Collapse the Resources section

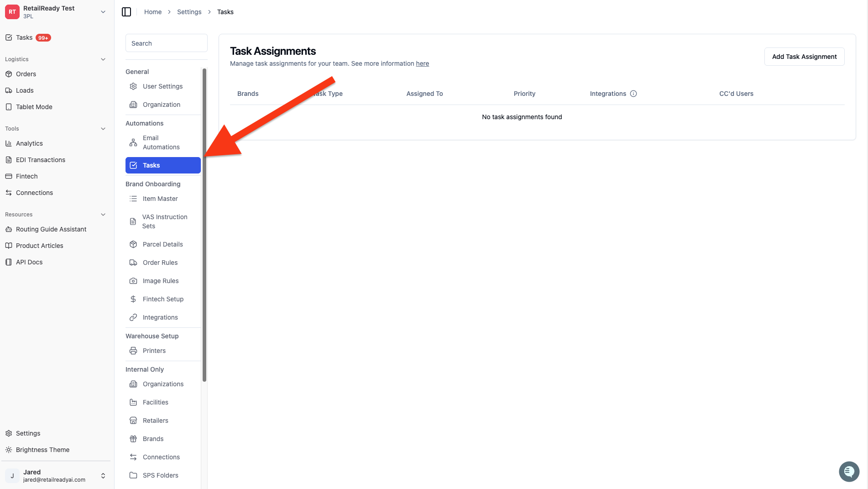[103, 215]
